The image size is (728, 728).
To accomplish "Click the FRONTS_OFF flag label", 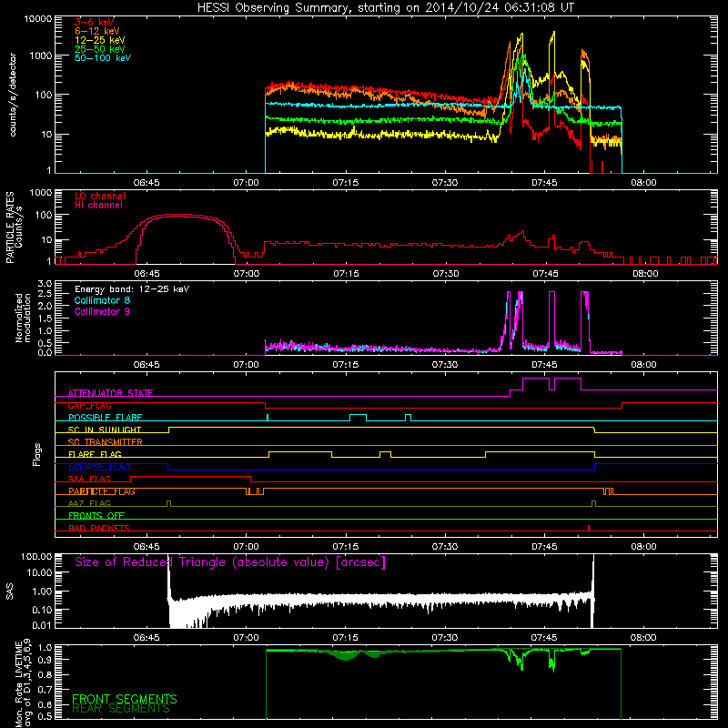I will 96,515.
